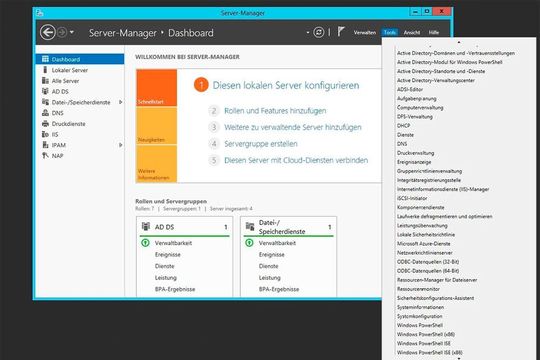Open Dienste in the Datei-/Speicherdienste tile

(x=269, y=266)
